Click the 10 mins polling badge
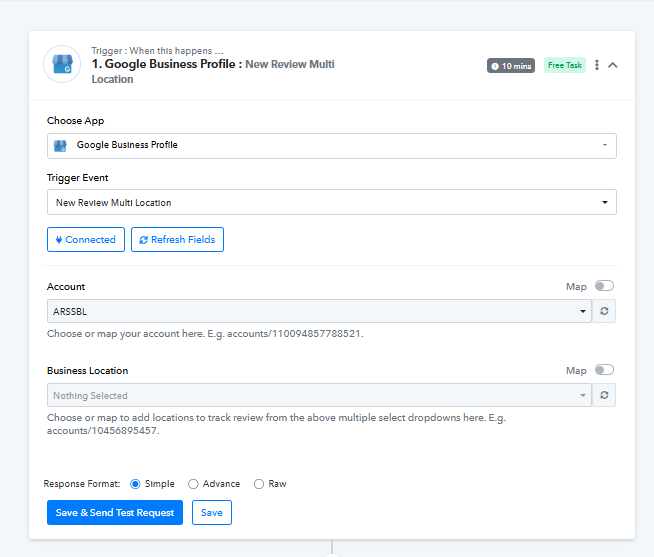Image resolution: width=654 pixels, height=557 pixels. coord(511,66)
